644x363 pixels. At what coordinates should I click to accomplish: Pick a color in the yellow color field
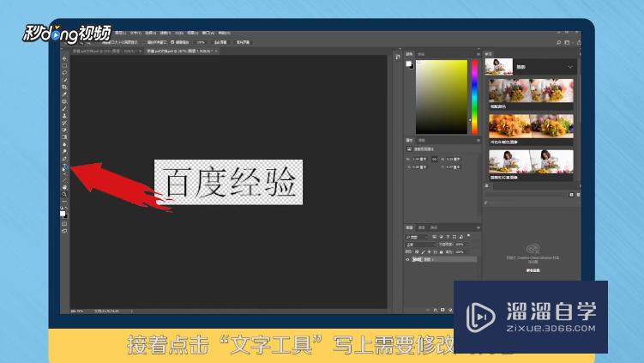[442, 97]
